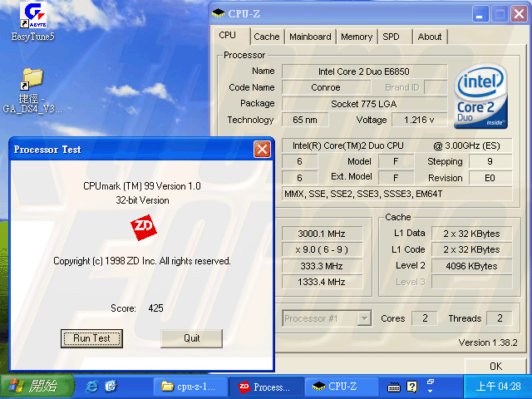Click the Code Name value Conroe

pos(326,87)
